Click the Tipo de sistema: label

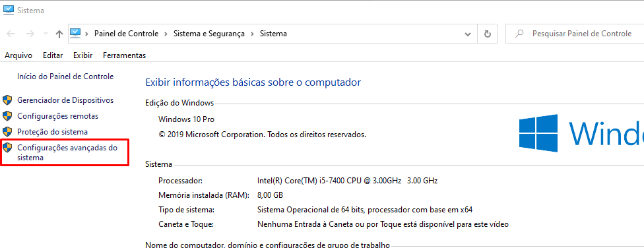tap(187, 210)
